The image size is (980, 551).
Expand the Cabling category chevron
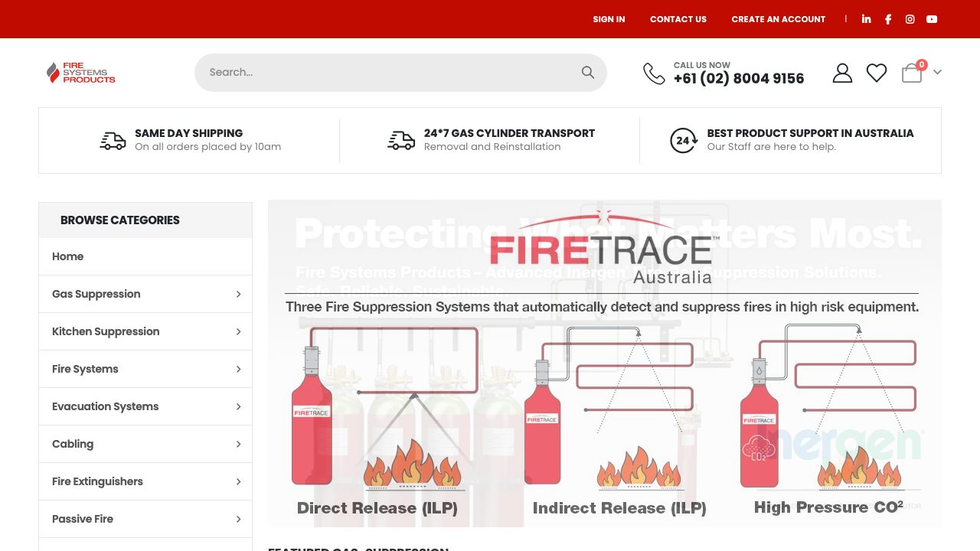click(x=238, y=444)
